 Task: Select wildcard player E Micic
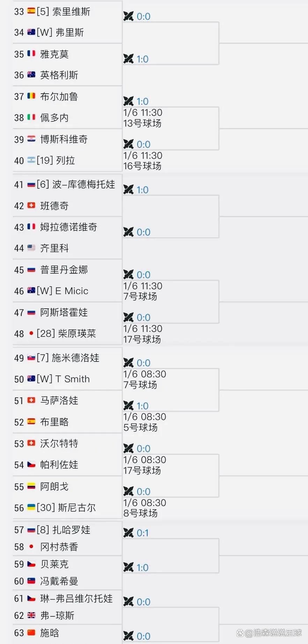point(72,291)
